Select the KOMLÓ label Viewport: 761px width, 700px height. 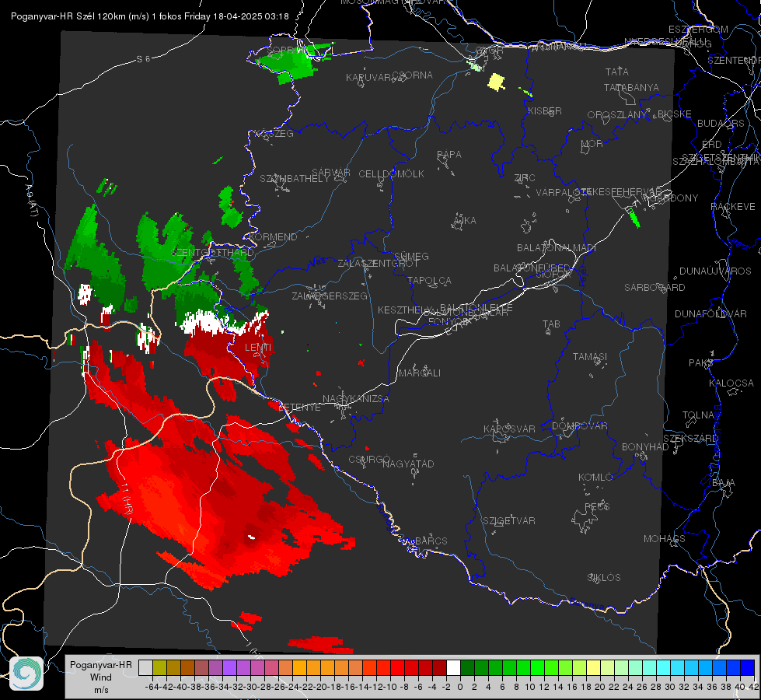pos(595,478)
